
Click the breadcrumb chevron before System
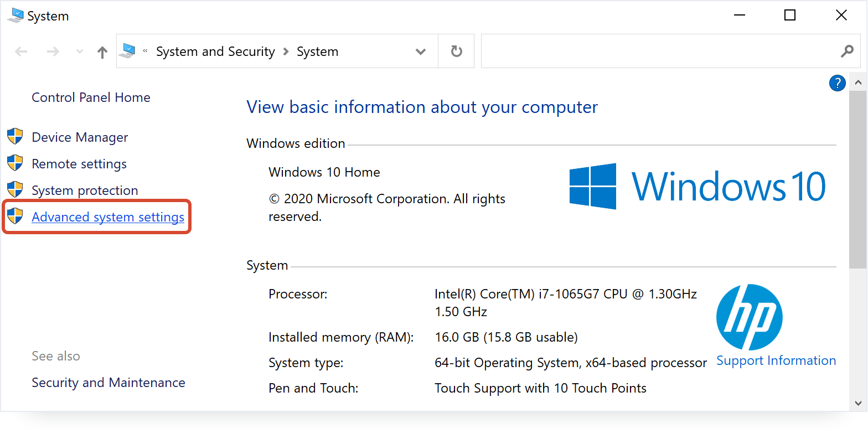point(286,51)
